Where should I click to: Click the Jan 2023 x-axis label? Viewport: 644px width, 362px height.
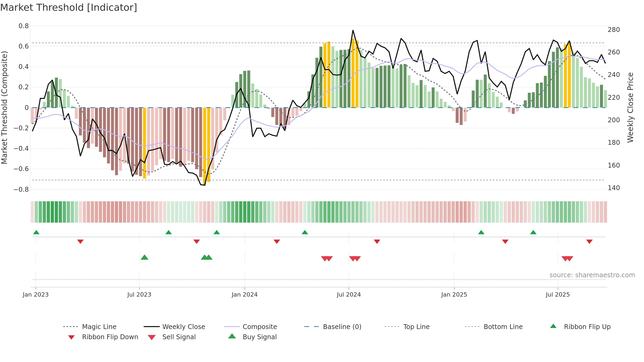tap(36, 295)
